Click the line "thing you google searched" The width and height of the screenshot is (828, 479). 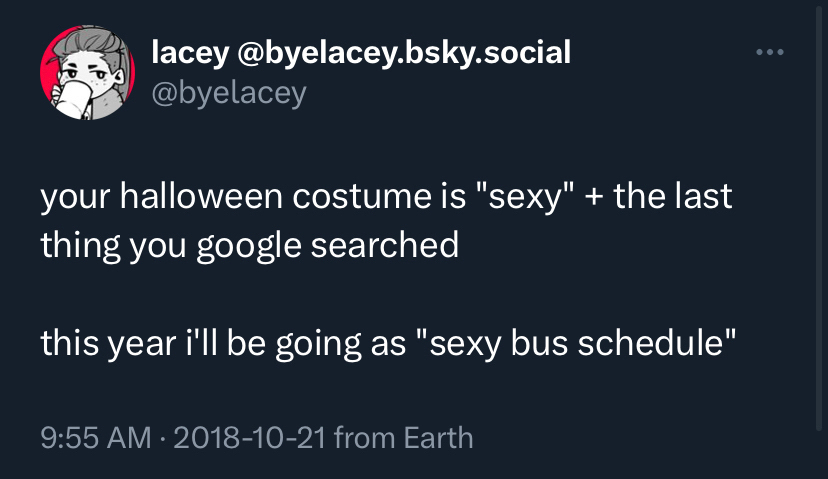(249, 245)
